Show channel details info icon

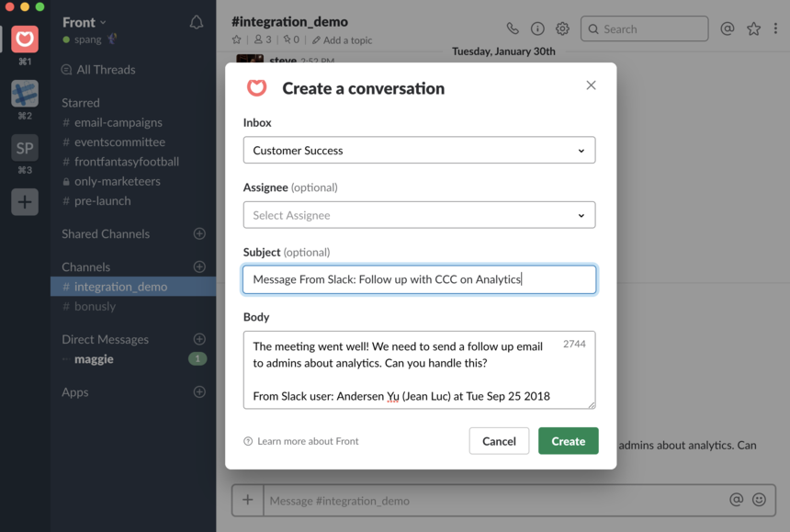[537, 28]
